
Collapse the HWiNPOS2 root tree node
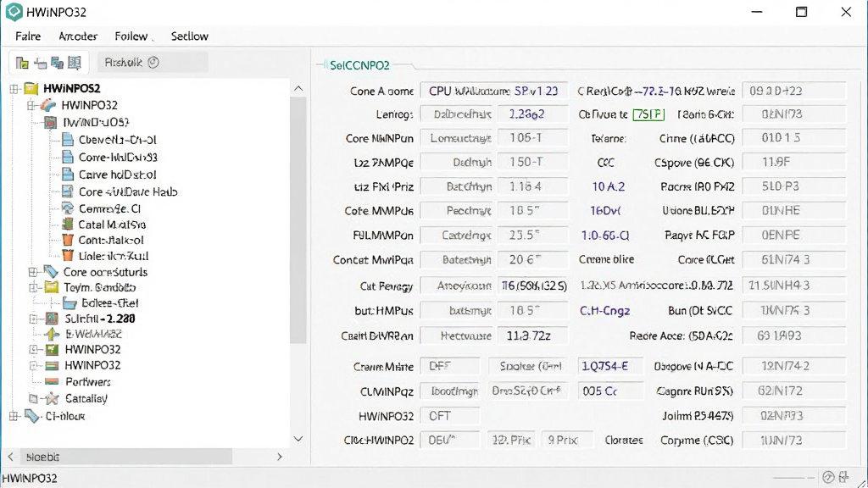(x=14, y=88)
